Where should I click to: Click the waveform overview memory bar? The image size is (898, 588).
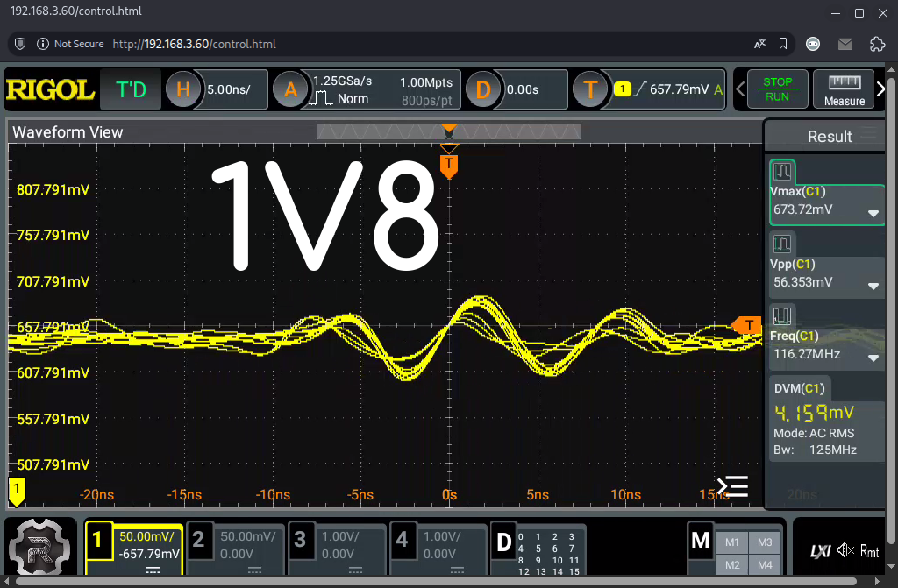[448, 132]
